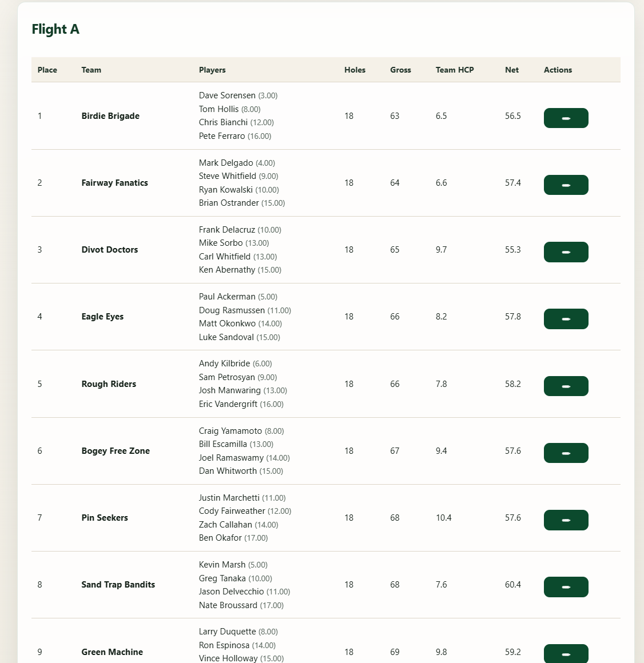This screenshot has width=644, height=663.
Task: Click player Tom Hollis
Action: pos(218,109)
